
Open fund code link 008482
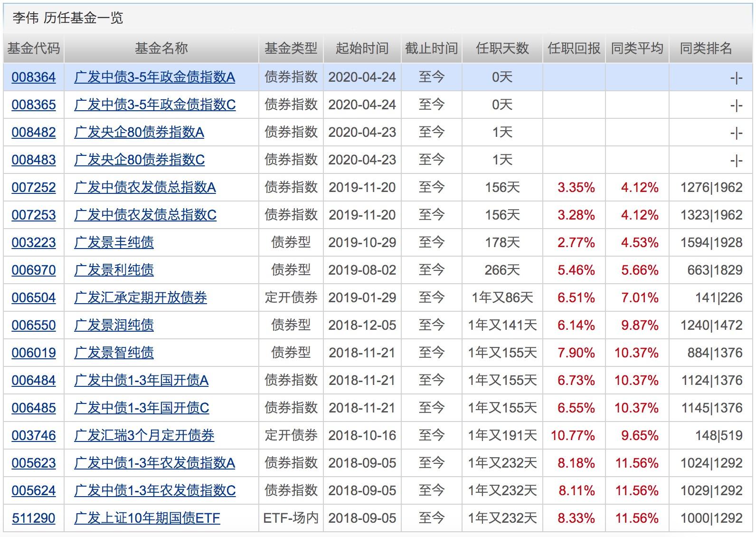[34, 132]
